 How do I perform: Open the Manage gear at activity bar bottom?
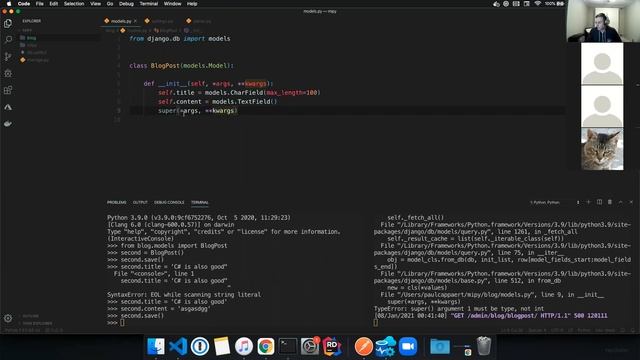click(x=8, y=318)
